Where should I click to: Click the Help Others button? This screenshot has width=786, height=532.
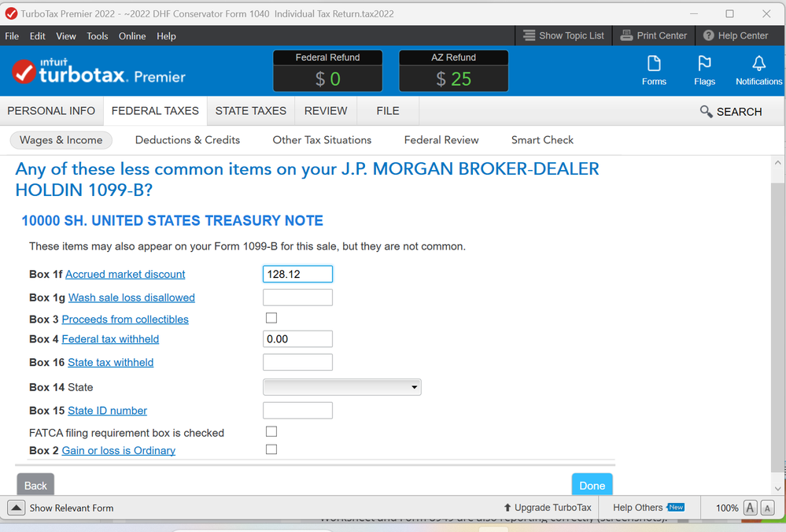pos(648,508)
